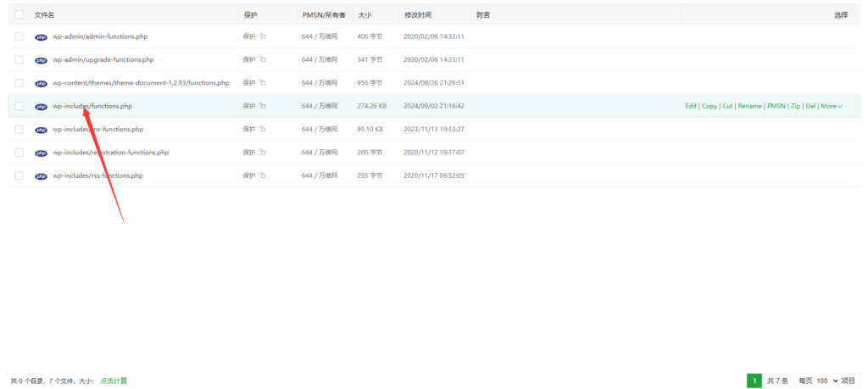This screenshot has height=389, width=868.
Task: Open the items-per-page 100 dropdown
Action: pyautogui.click(x=827, y=381)
